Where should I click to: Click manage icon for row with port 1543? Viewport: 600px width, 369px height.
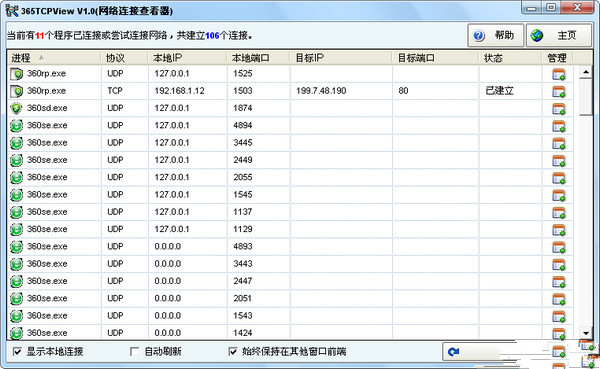tap(559, 316)
